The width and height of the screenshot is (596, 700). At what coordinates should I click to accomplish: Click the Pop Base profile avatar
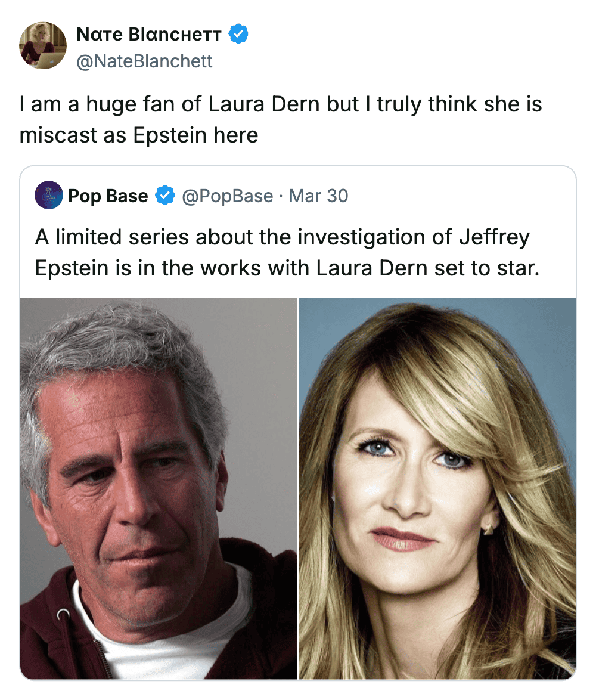point(49,195)
